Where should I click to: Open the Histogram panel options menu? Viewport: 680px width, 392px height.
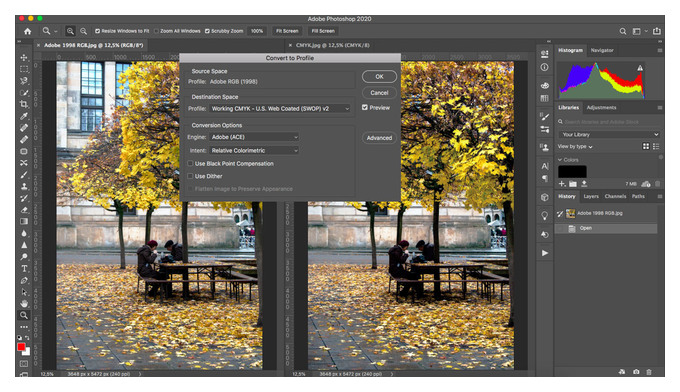(659, 50)
